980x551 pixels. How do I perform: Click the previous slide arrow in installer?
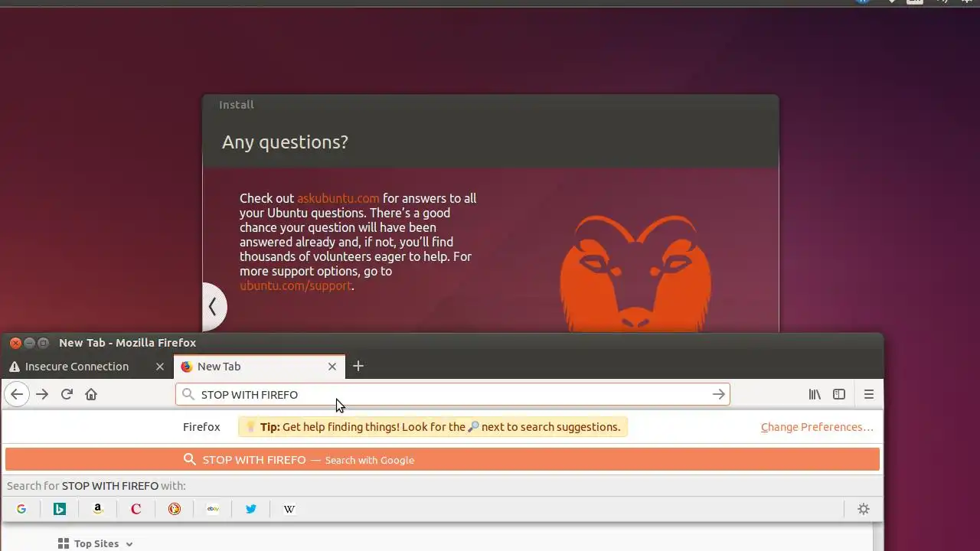214,307
